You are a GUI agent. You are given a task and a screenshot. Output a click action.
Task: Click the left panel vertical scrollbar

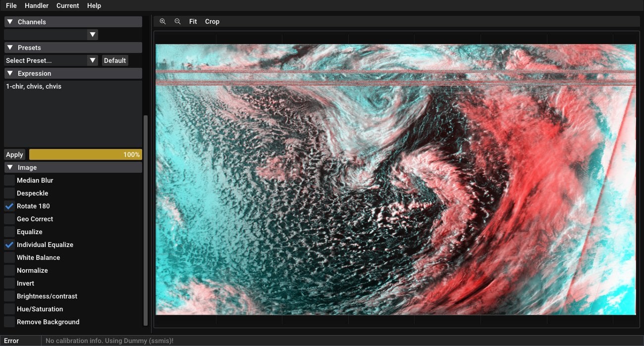tap(145, 220)
